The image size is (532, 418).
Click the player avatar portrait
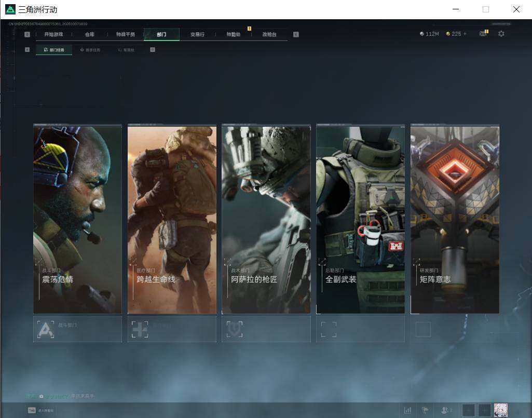coord(501,410)
